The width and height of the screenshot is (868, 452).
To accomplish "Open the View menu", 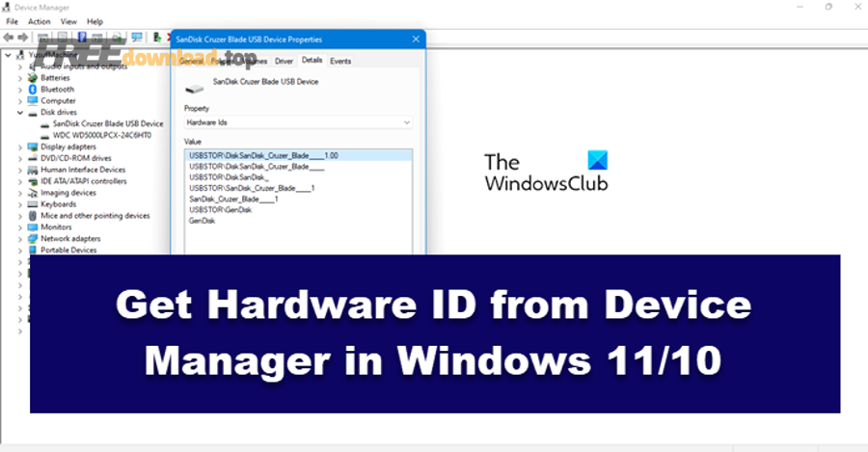I will click(68, 21).
